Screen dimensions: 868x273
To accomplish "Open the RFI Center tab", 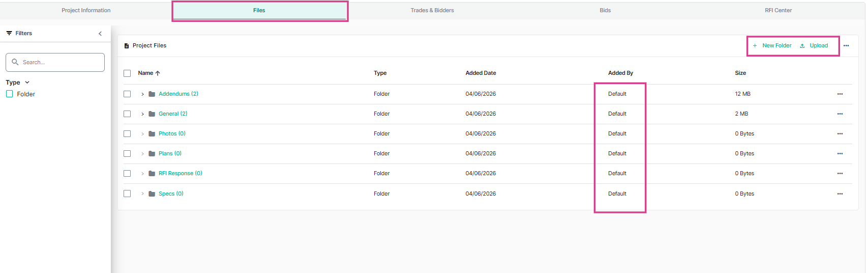I will click(x=779, y=10).
